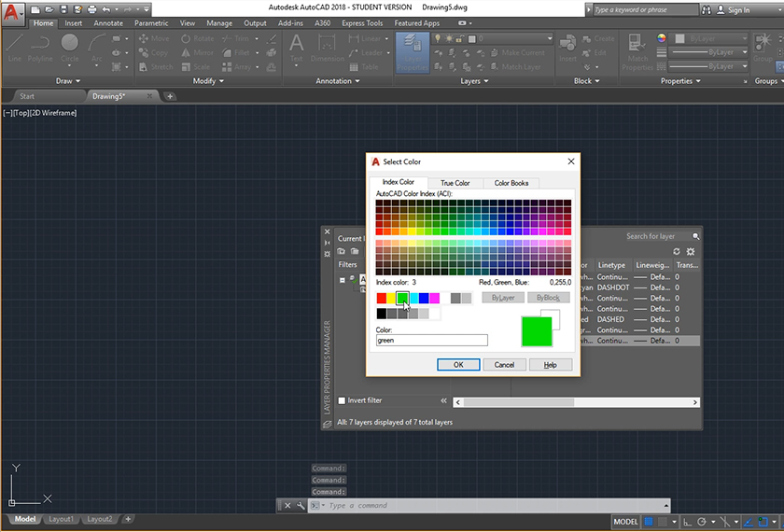Enable the Invert filter checkbox
Screen dimensions: 784x532
[342, 400]
